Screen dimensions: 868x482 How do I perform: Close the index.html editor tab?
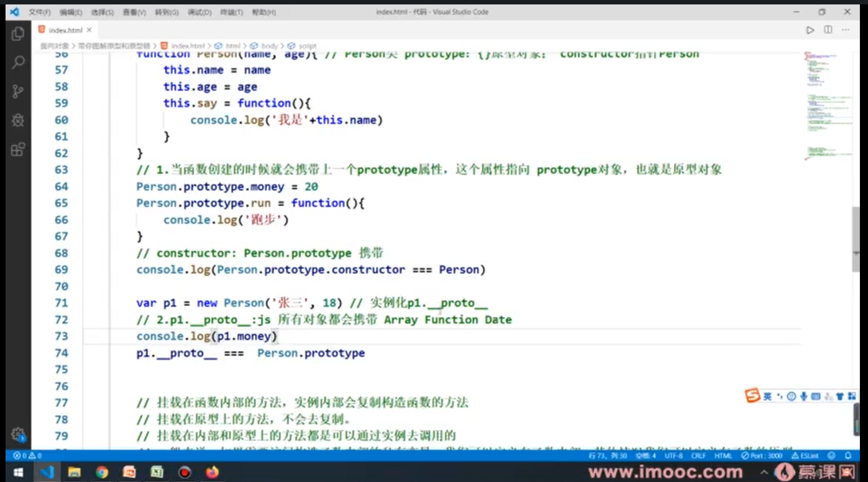pos(89,30)
